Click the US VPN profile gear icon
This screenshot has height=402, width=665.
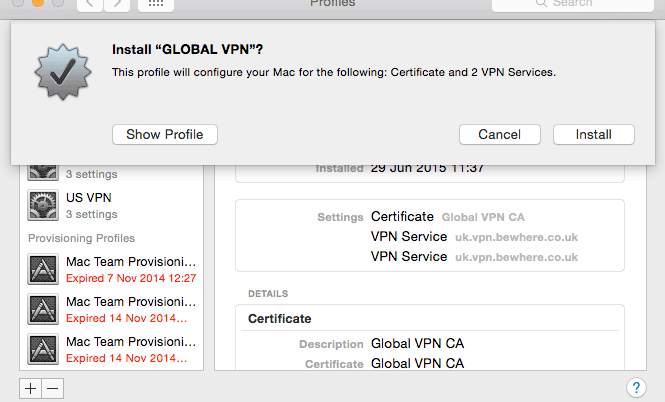click(x=44, y=205)
